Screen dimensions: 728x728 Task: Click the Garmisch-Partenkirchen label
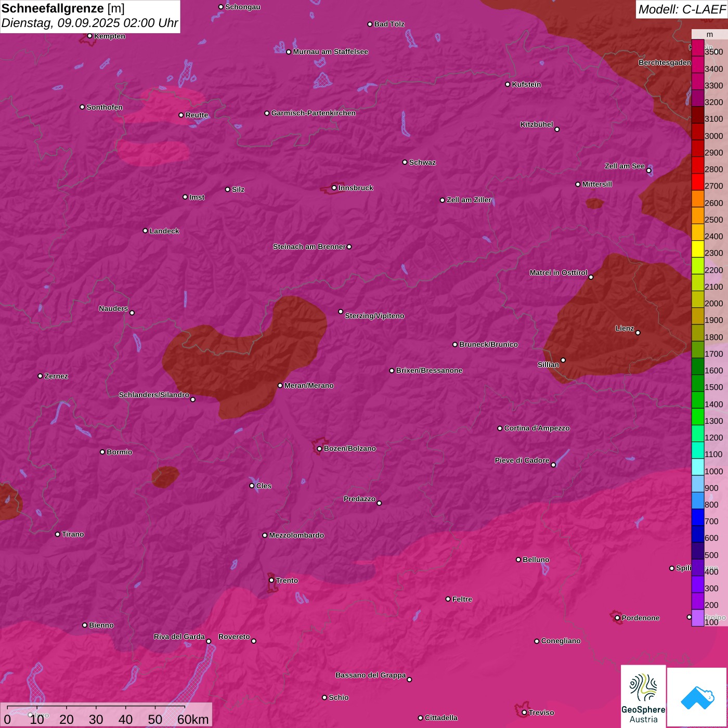click(314, 113)
